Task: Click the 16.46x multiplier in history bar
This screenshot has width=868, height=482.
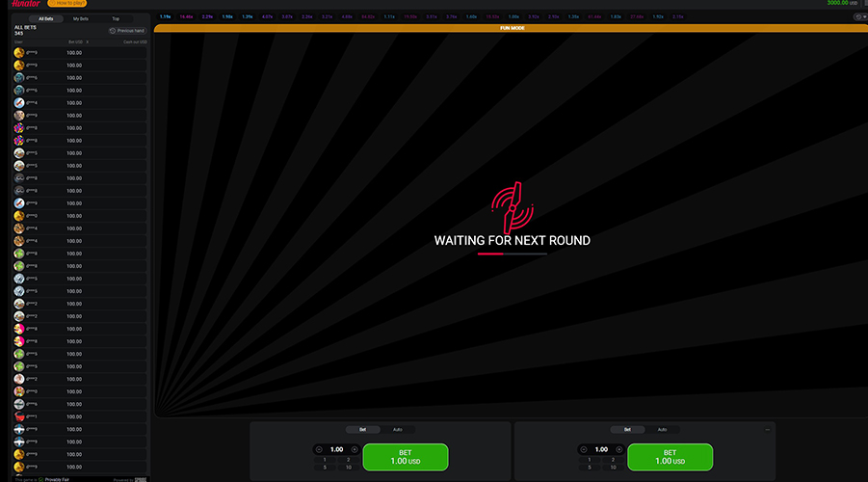Action: pyautogui.click(x=186, y=16)
